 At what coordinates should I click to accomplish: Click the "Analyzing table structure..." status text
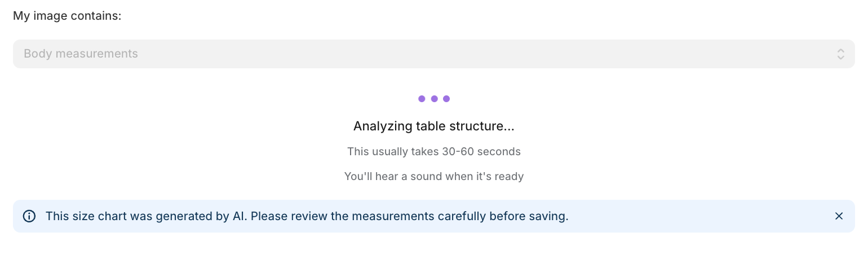click(433, 126)
